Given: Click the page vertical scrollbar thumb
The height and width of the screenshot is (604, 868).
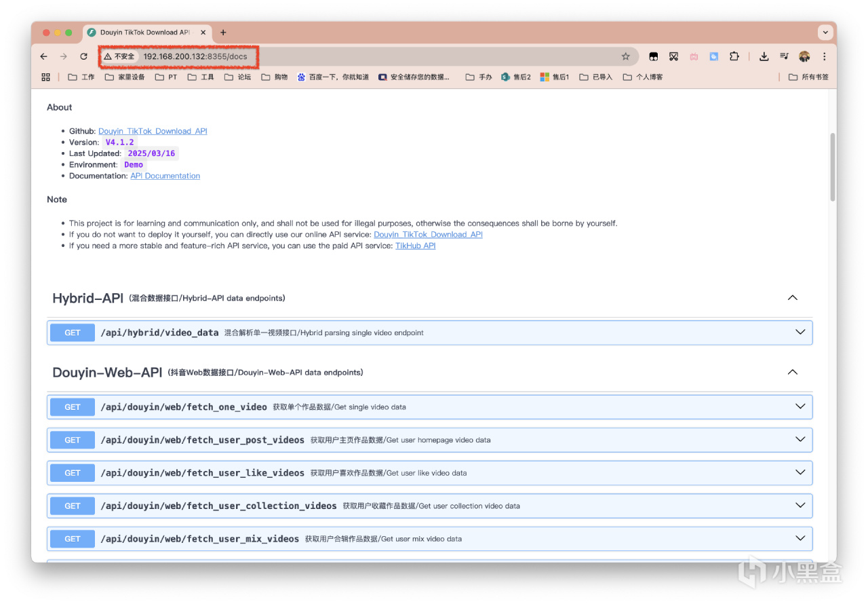Looking at the screenshot, I should pyautogui.click(x=833, y=166).
